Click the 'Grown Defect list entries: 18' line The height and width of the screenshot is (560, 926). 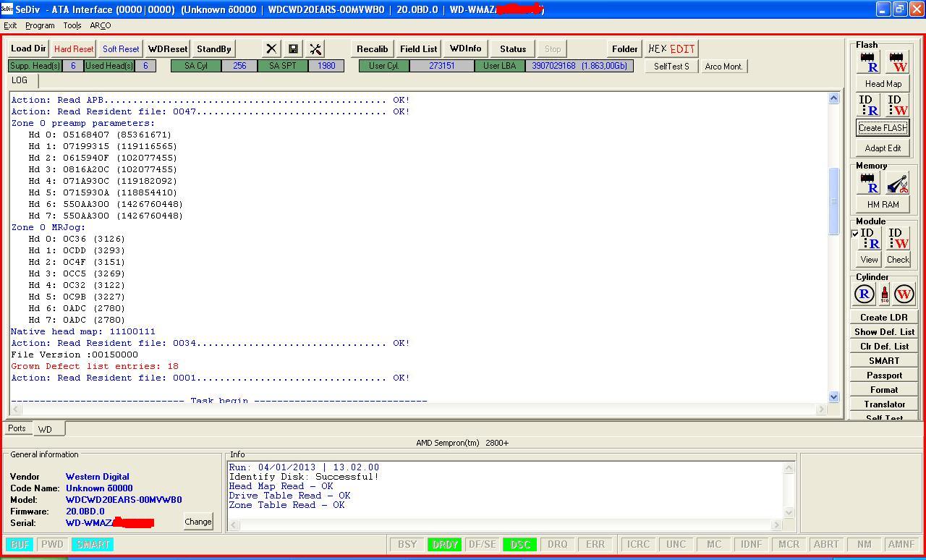95,366
